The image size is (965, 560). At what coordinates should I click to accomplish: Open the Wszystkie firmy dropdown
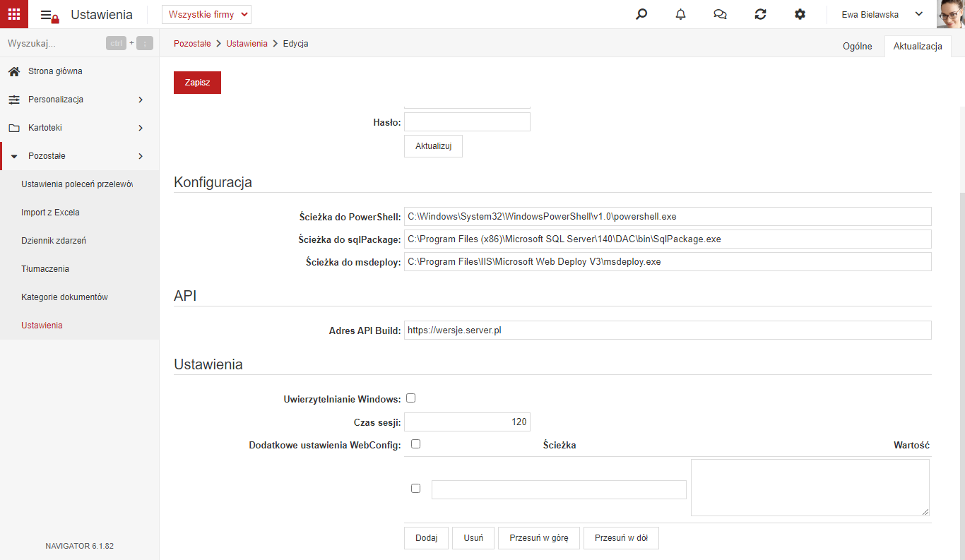click(x=206, y=14)
